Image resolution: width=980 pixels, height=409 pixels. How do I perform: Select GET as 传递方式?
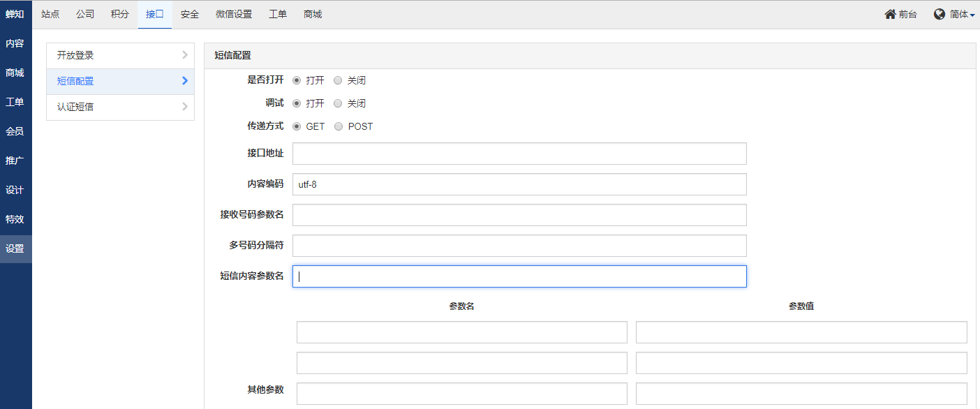tap(297, 126)
